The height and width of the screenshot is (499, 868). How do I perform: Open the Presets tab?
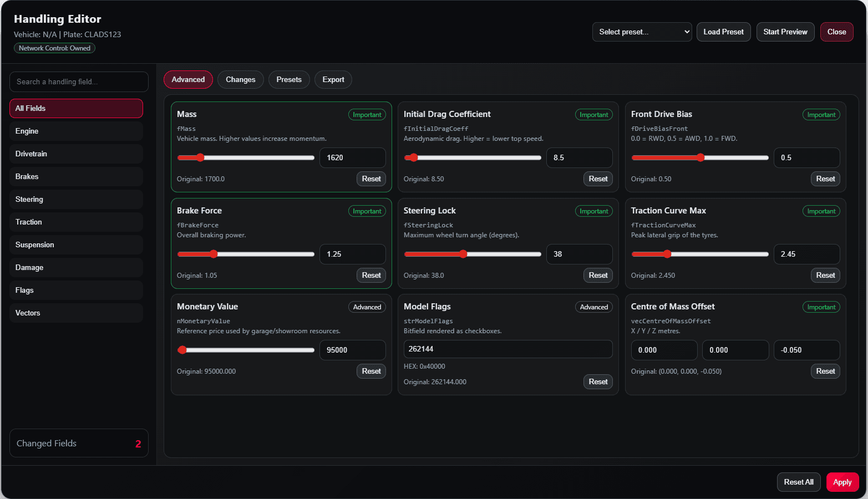coord(289,79)
